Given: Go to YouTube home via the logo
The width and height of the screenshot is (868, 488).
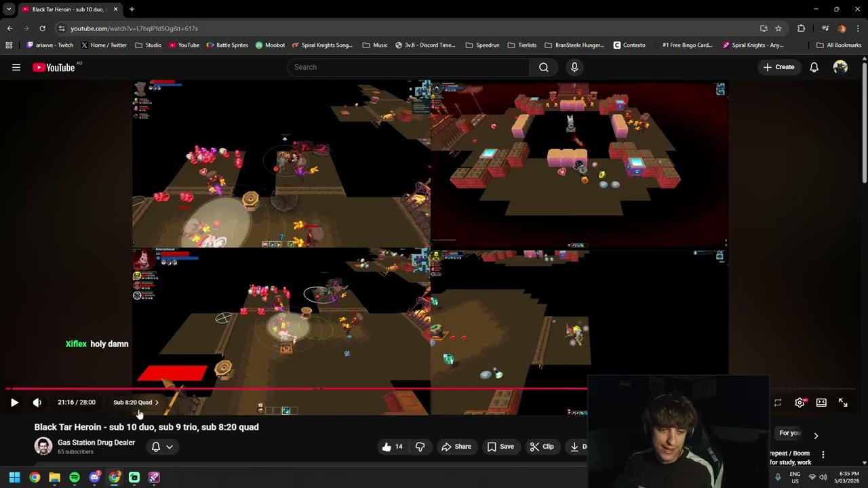Looking at the screenshot, I should pyautogui.click(x=54, y=67).
